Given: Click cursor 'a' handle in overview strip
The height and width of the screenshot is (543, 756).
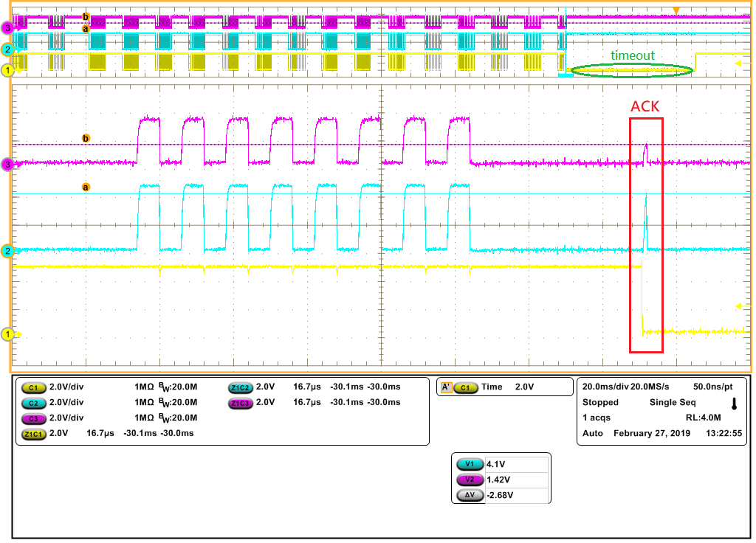Looking at the screenshot, I should (86, 30).
